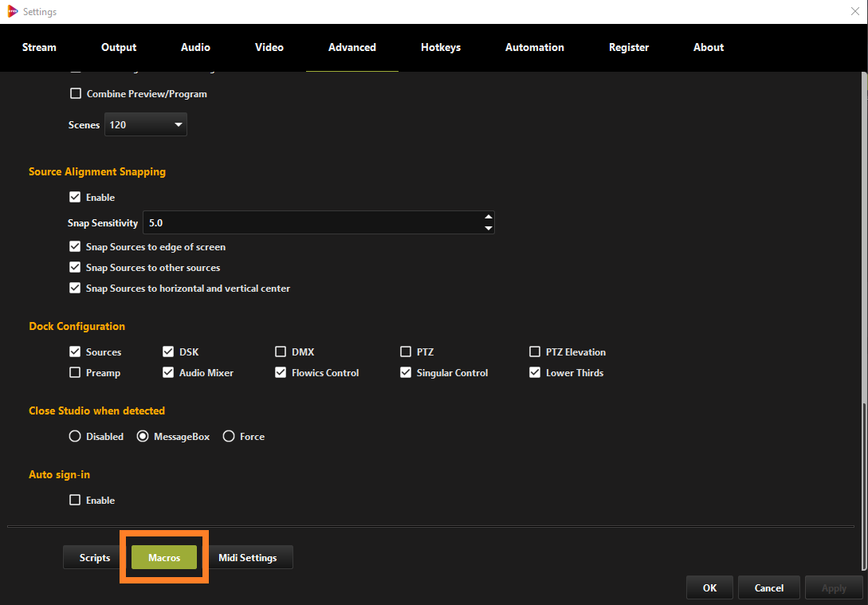Enable the PTZ Elevation dock checkbox
This screenshot has height=605, width=868.
535,352
